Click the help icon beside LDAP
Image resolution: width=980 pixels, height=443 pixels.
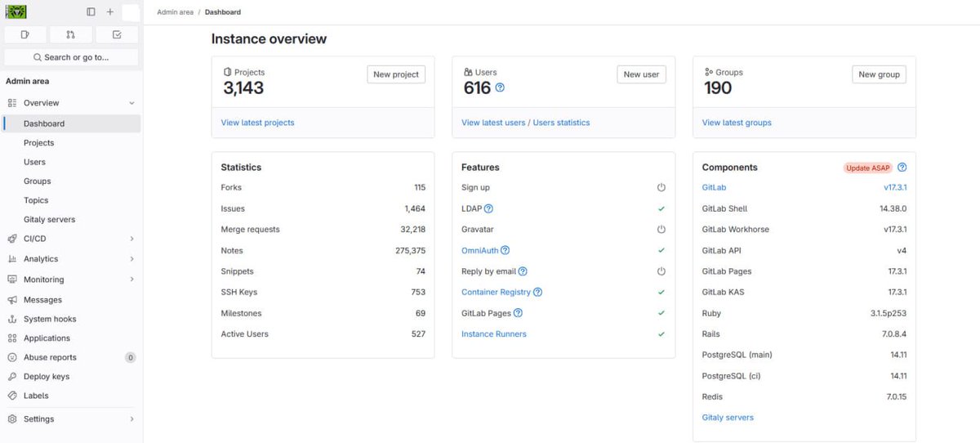click(488, 209)
